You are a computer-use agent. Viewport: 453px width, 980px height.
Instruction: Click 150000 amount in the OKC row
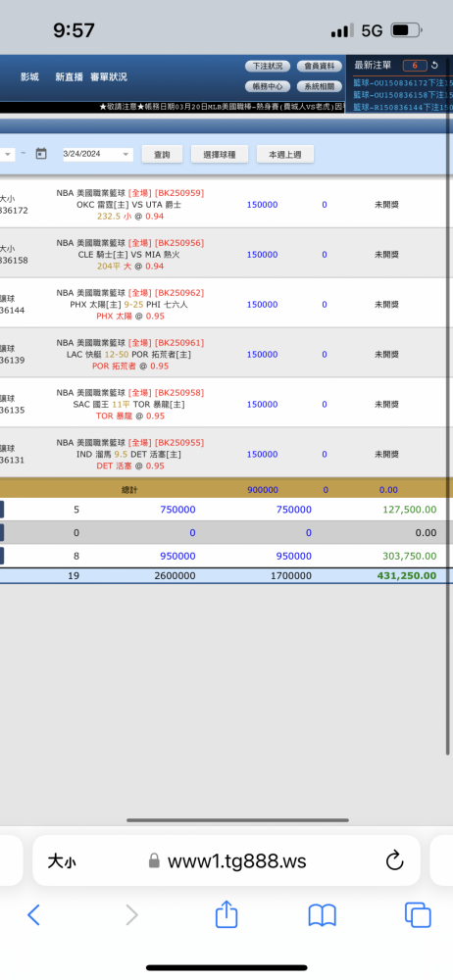(262, 205)
